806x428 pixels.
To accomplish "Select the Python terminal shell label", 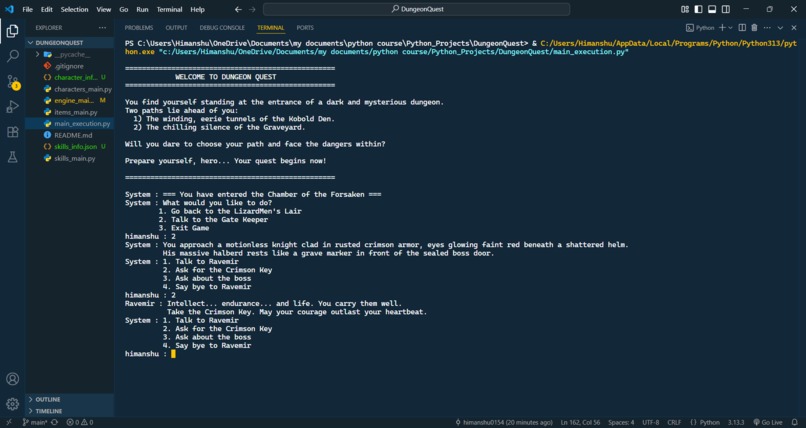I will [701, 28].
